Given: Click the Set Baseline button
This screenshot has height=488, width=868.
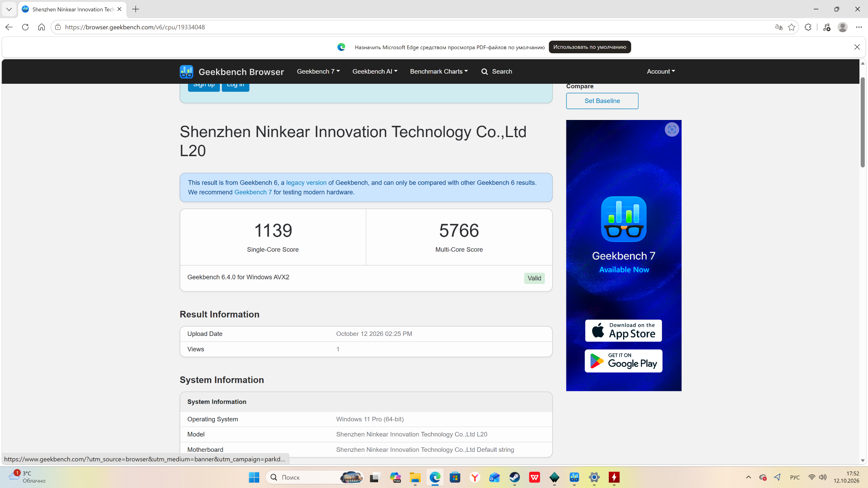Looking at the screenshot, I should point(602,101).
